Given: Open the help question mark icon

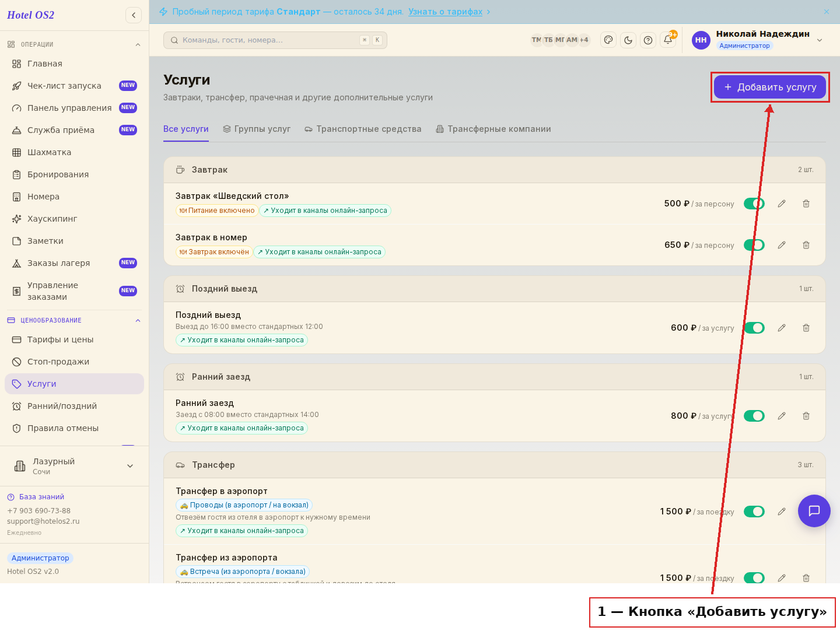Looking at the screenshot, I should 648,40.
